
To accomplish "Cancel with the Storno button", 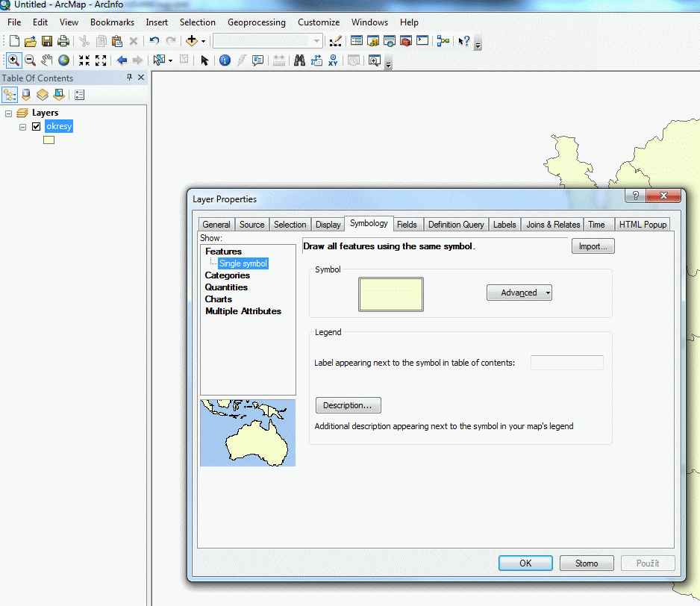I will [x=587, y=563].
